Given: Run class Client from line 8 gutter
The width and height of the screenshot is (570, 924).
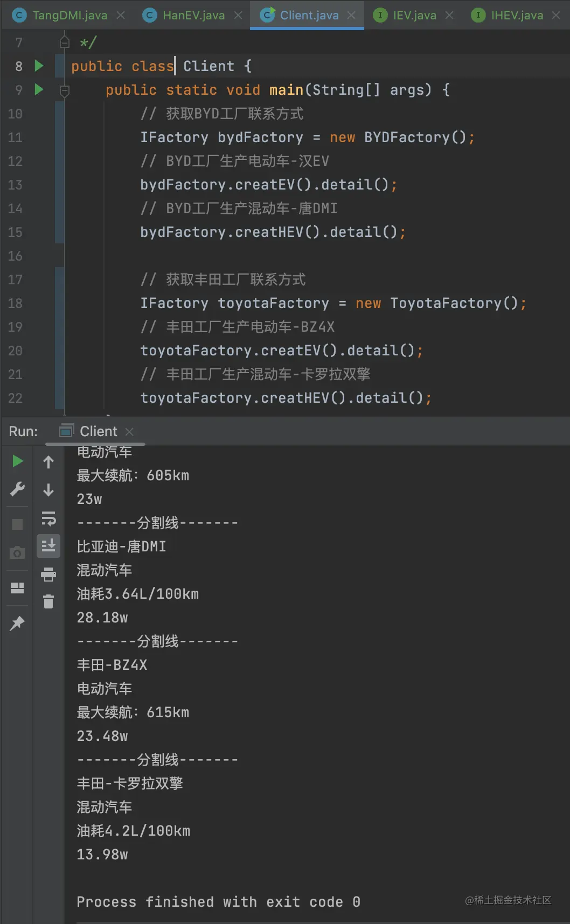Looking at the screenshot, I should 39,66.
